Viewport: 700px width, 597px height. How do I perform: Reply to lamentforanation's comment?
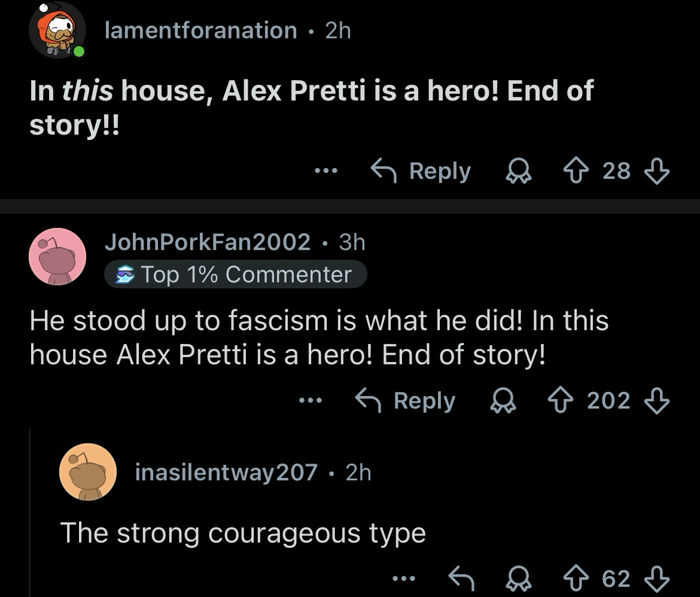click(x=421, y=171)
